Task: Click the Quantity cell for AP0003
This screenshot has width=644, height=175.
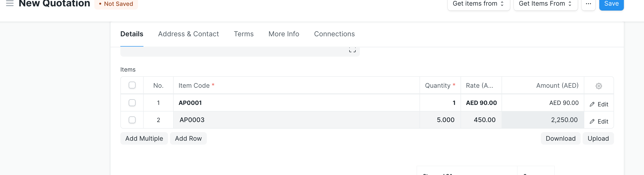Action: 440,120
